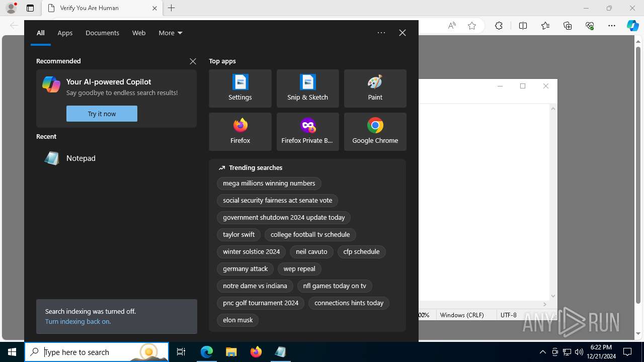The width and height of the screenshot is (644, 362).
Task: Click Notepad window vertical scrollbar down arrow
Action: click(x=553, y=296)
